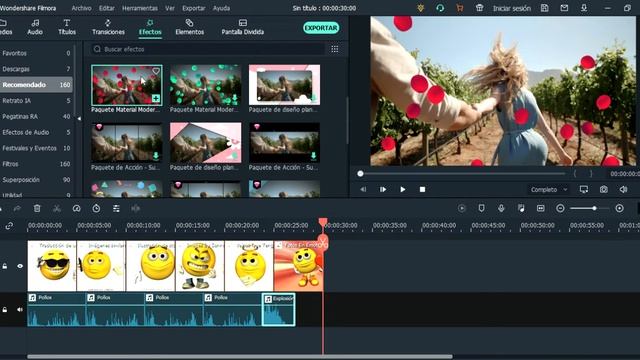Delete the selected clip with trash icon
The image size is (640, 360).
(37, 209)
